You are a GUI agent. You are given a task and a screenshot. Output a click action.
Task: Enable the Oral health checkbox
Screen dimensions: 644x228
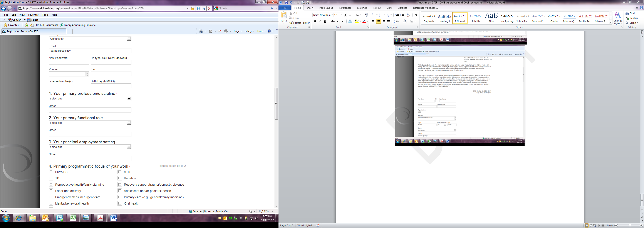pos(120,203)
